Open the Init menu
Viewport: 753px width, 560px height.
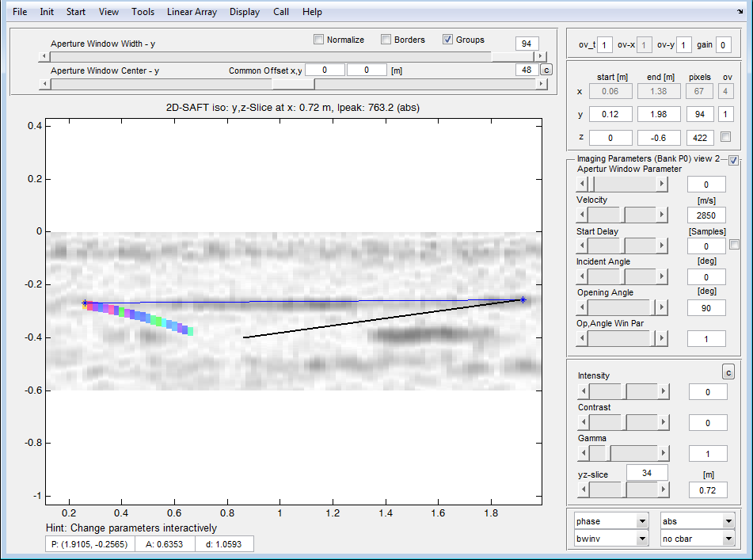pos(47,12)
